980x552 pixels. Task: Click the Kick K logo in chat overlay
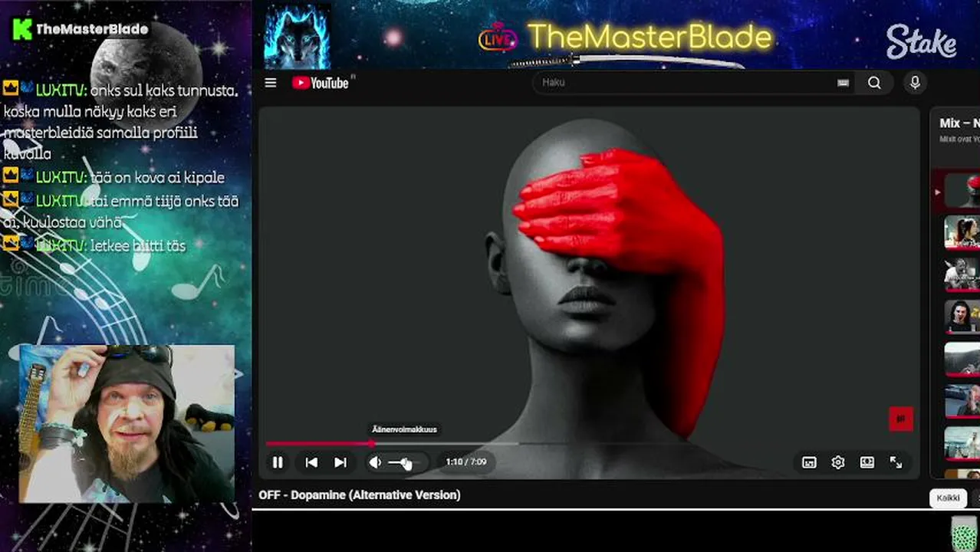point(22,29)
